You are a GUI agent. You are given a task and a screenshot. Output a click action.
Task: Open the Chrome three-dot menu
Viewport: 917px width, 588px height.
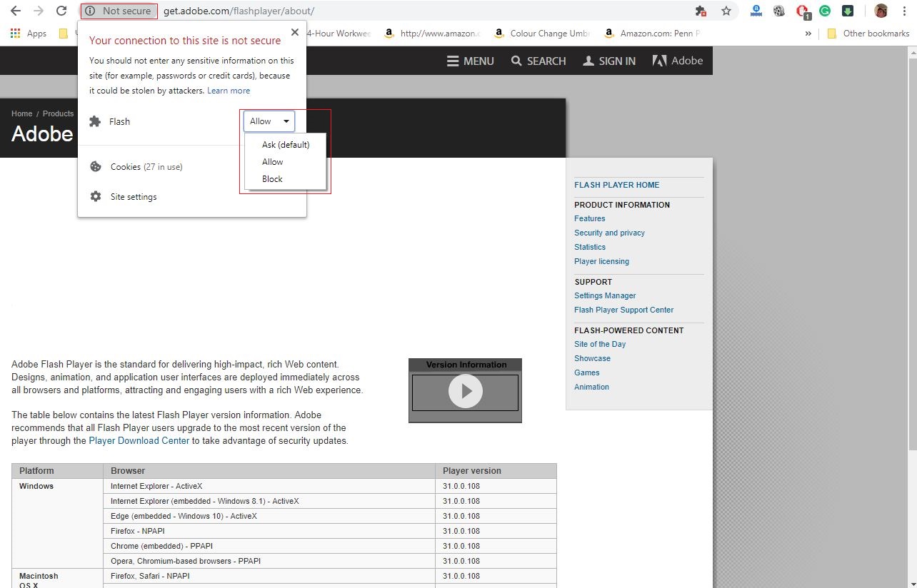pos(905,11)
